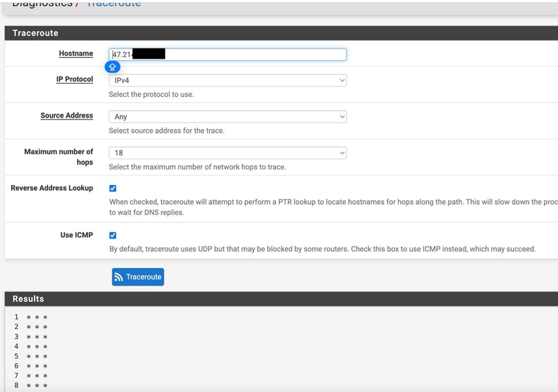The image size is (558, 392).
Task: Click 'Select the protocol to use.' help text
Action: pos(151,94)
